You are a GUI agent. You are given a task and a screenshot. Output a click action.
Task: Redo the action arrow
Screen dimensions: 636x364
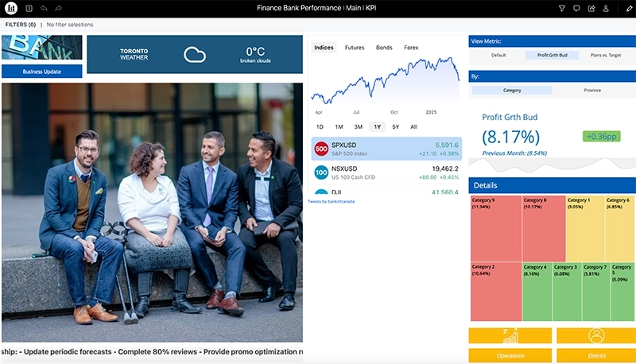coord(58,8)
